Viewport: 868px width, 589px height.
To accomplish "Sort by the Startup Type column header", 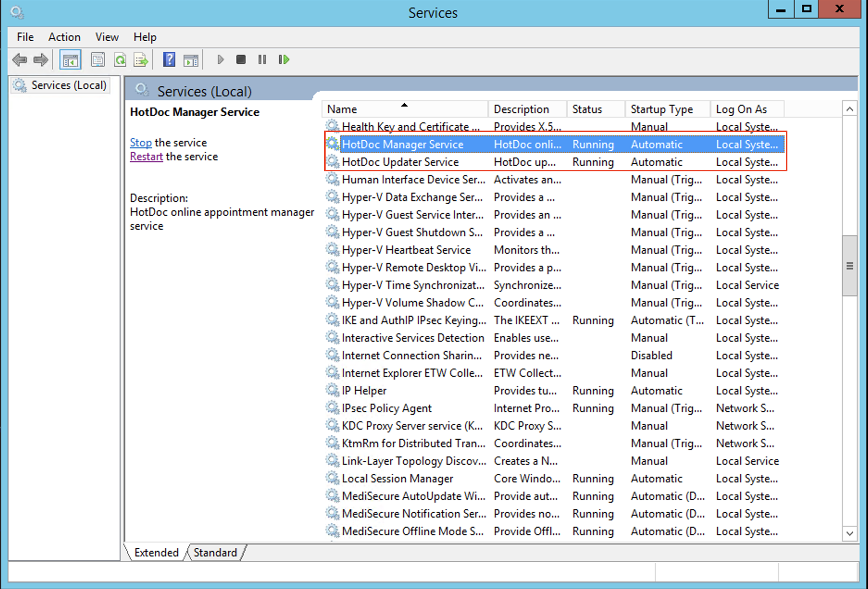I will click(x=667, y=109).
